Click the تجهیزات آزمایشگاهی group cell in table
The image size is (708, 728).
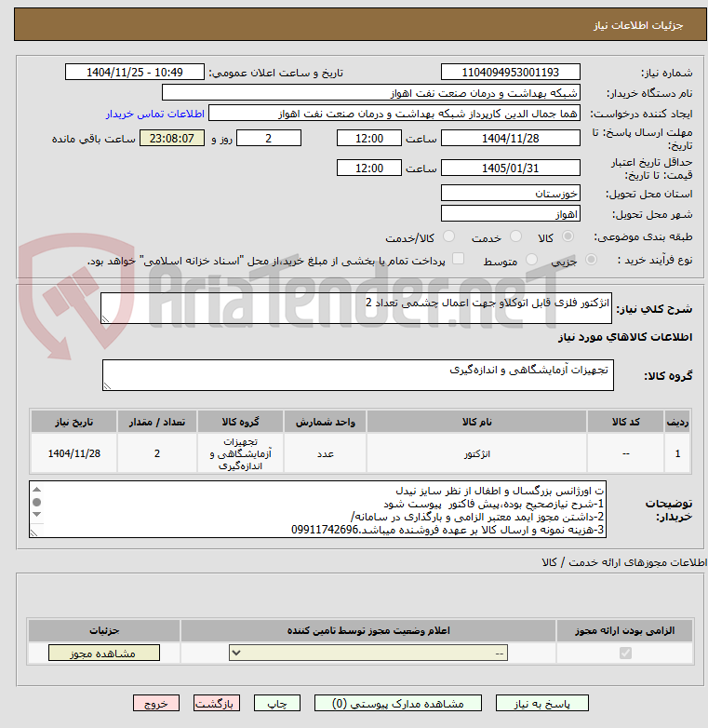pos(240,453)
